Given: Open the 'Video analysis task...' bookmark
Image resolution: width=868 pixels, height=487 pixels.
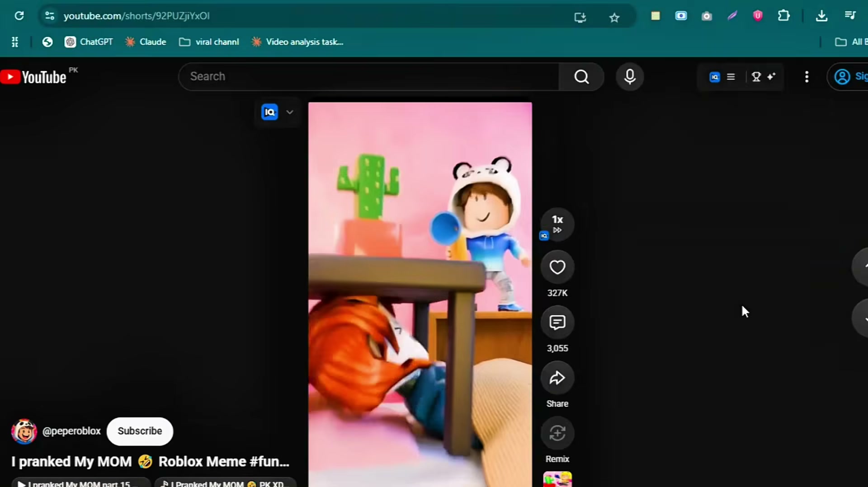Looking at the screenshot, I should (x=297, y=42).
